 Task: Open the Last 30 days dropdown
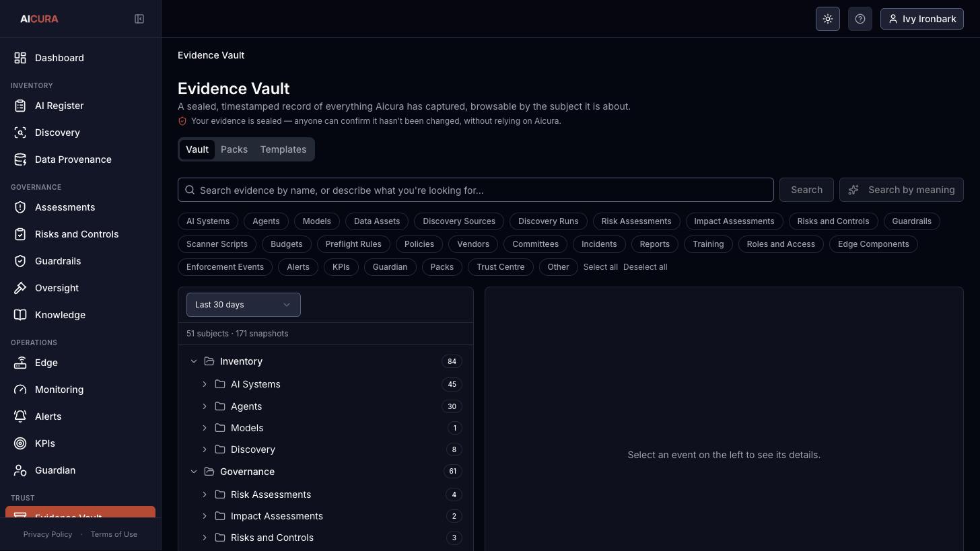pos(244,305)
